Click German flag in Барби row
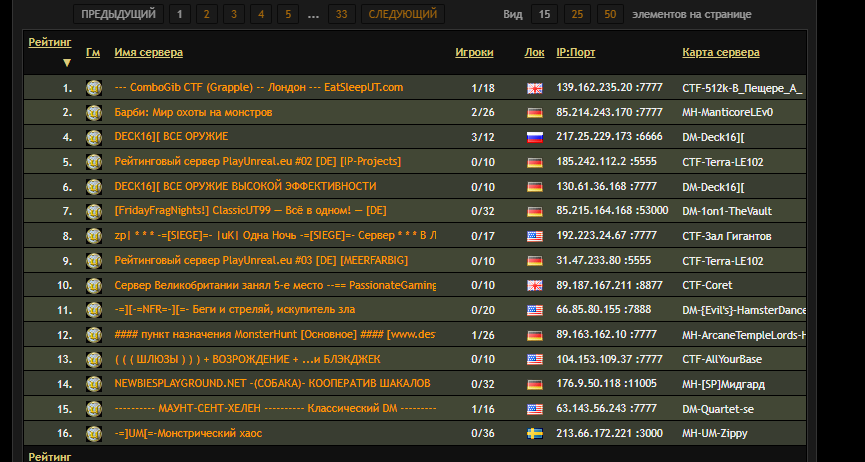865x462 pixels. point(535,113)
